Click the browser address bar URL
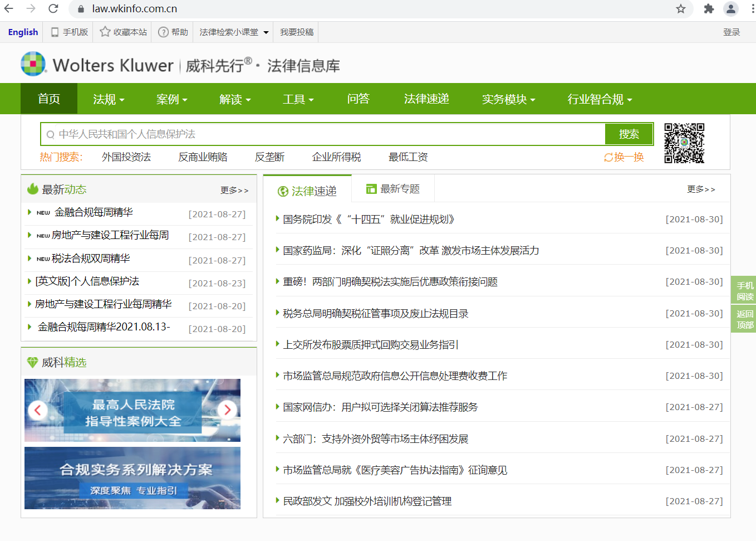The height and width of the screenshot is (541, 756). pyautogui.click(x=135, y=9)
